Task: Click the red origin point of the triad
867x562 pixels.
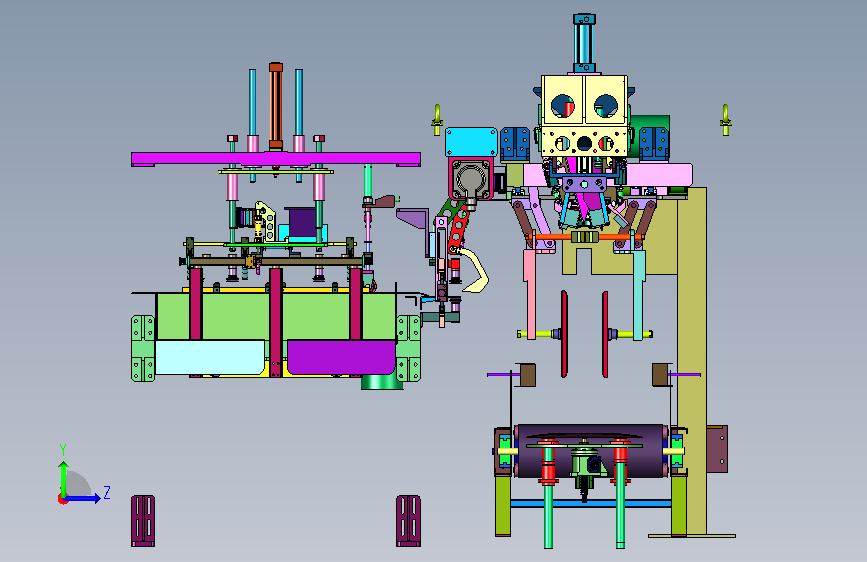Action: 62,499
